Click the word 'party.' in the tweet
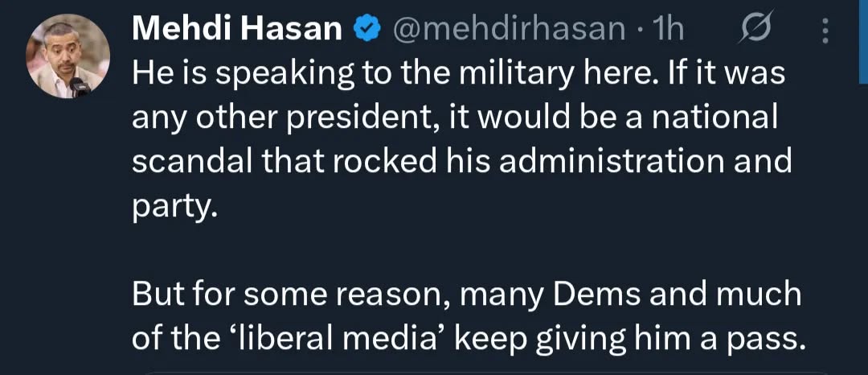 pyautogui.click(x=174, y=204)
